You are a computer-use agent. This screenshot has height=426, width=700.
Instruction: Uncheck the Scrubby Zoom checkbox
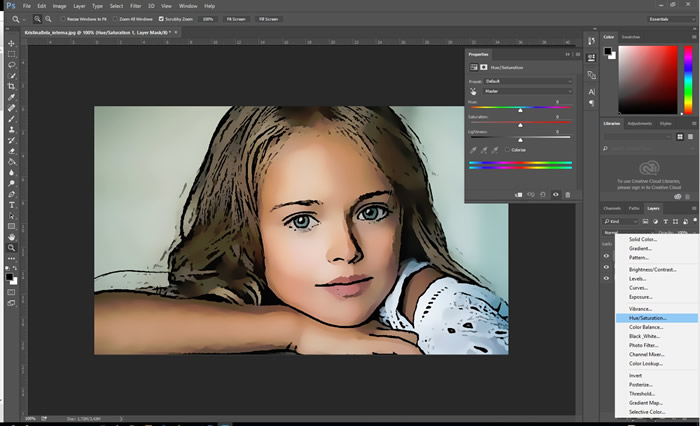pyautogui.click(x=161, y=19)
